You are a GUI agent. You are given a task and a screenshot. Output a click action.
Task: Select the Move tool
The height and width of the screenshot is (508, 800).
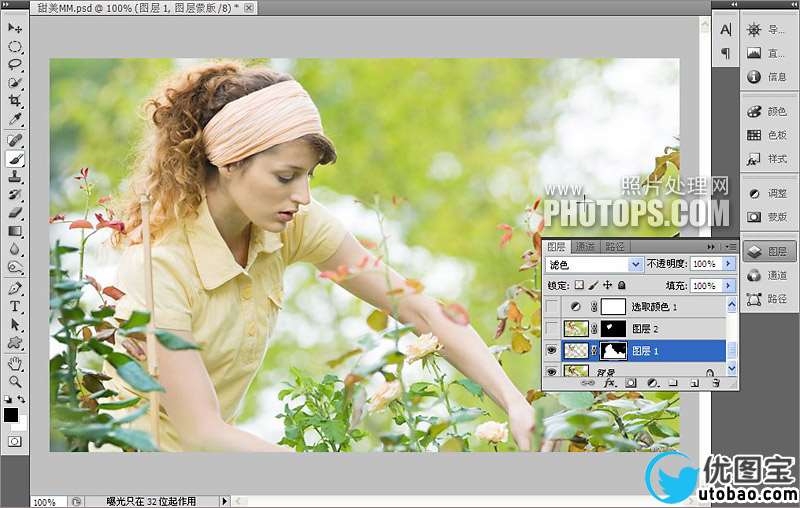[x=15, y=28]
